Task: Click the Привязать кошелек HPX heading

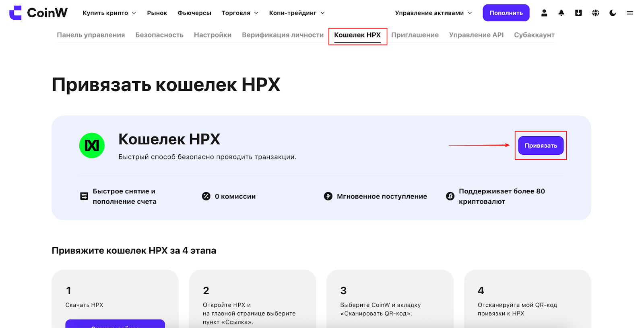Action: [x=166, y=85]
